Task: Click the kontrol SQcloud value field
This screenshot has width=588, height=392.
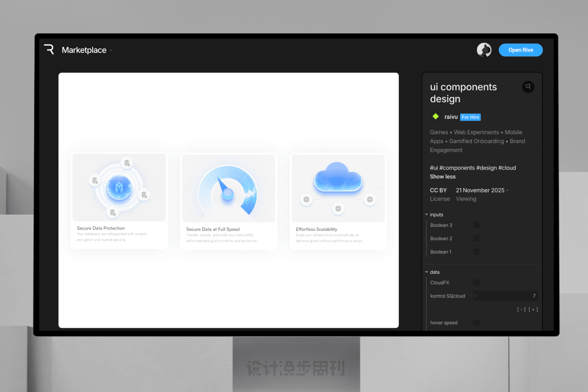Action: point(505,296)
